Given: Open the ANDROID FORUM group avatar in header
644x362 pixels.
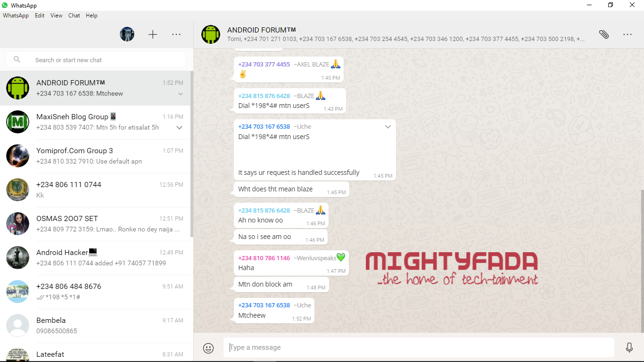Looking at the screenshot, I should (x=211, y=34).
